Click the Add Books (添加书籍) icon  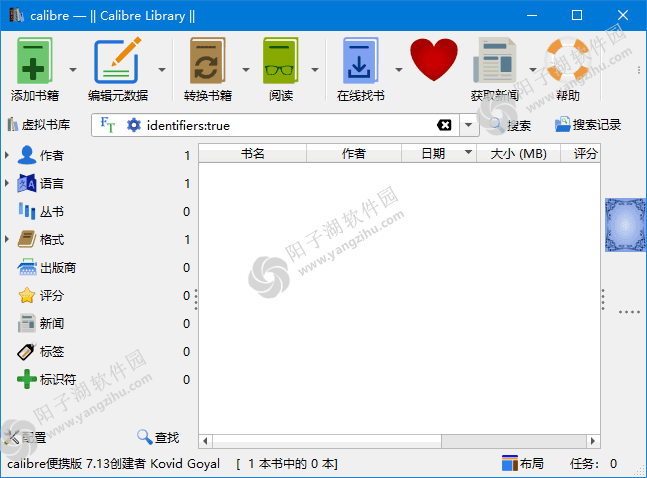35,61
